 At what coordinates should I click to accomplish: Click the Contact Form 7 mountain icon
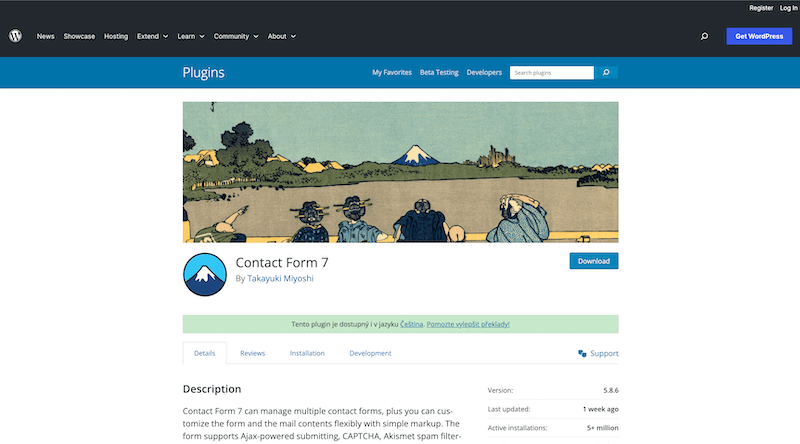pyautogui.click(x=205, y=275)
